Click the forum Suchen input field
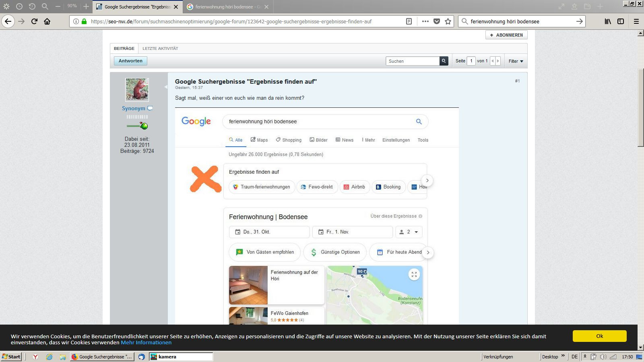 (x=413, y=61)
